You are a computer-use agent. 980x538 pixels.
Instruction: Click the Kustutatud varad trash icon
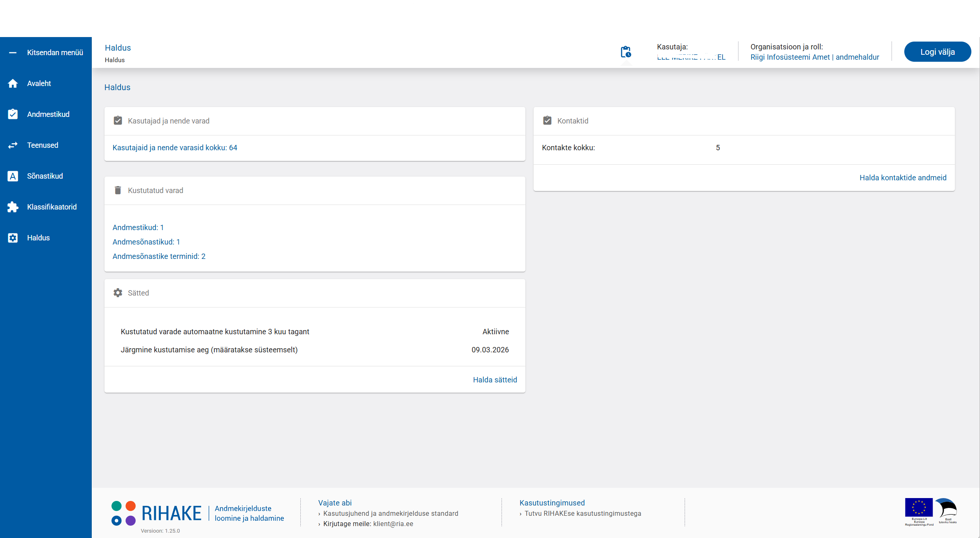pyautogui.click(x=118, y=190)
